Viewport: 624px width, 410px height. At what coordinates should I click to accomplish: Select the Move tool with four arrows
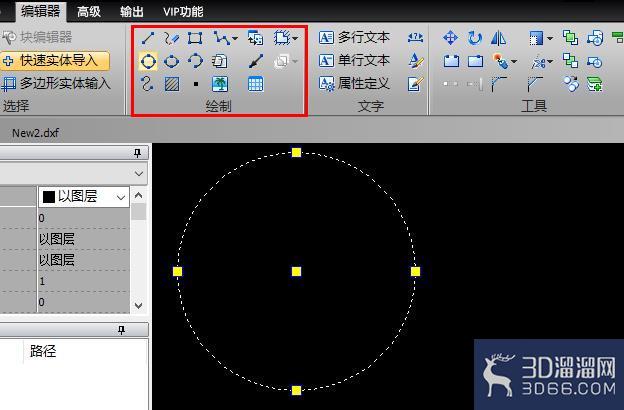pyautogui.click(x=450, y=38)
